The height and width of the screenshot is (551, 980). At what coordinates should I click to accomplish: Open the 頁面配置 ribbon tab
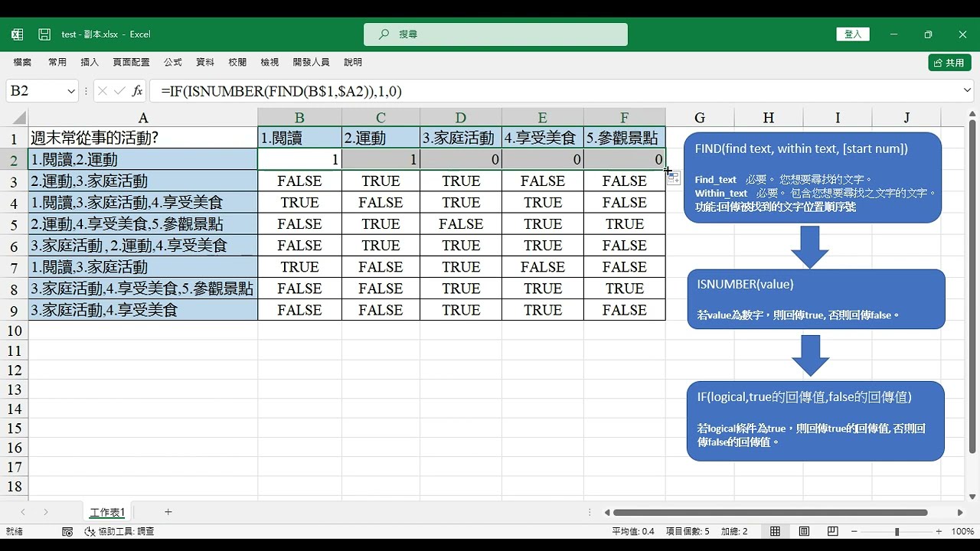click(x=131, y=62)
